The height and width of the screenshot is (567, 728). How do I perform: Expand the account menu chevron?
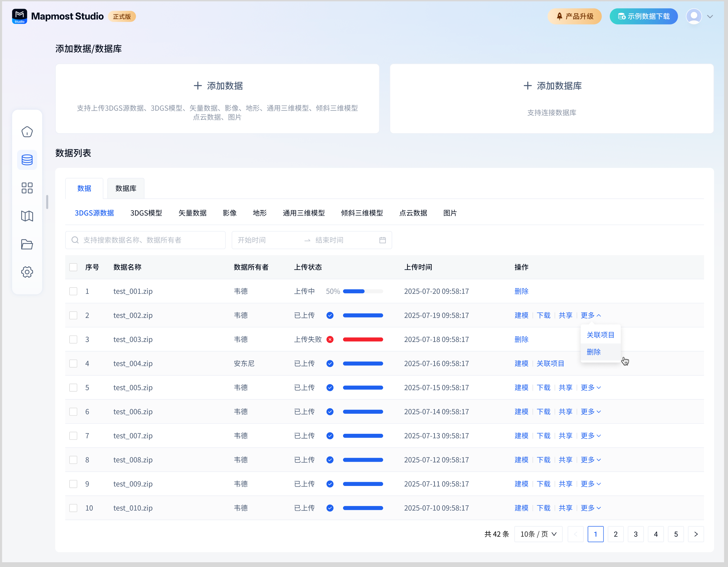point(710,16)
